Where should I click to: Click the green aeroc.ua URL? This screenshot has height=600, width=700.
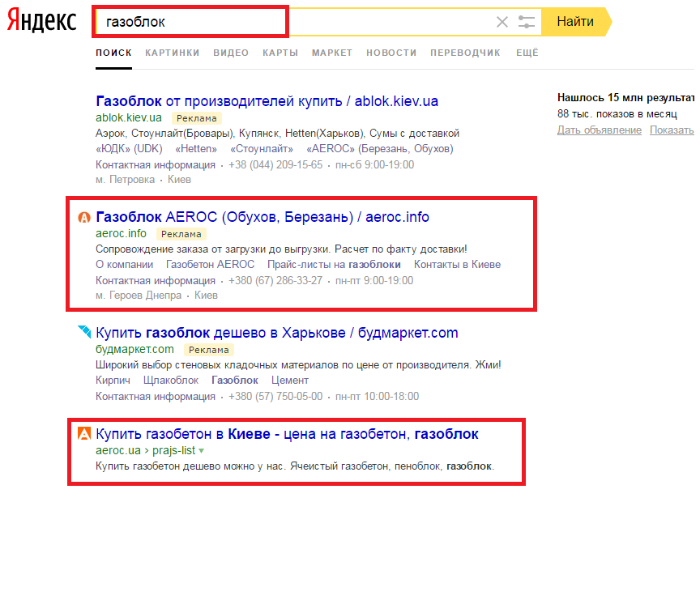click(x=118, y=450)
